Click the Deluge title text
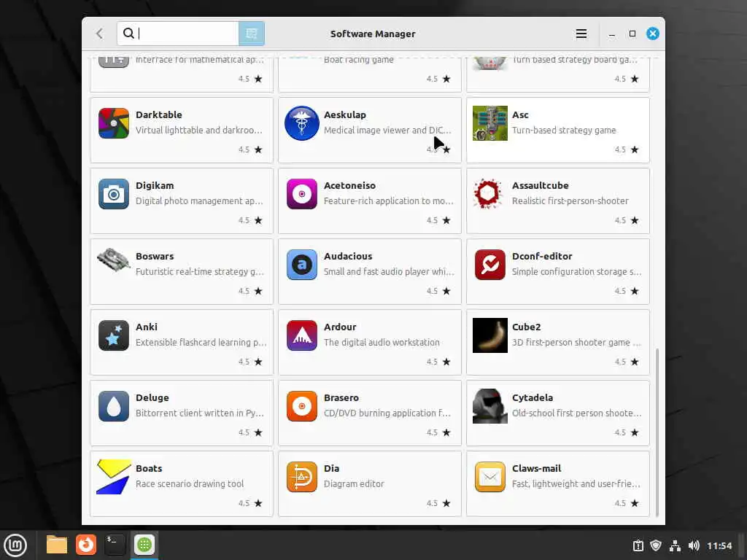The image size is (747, 560). [x=152, y=397]
